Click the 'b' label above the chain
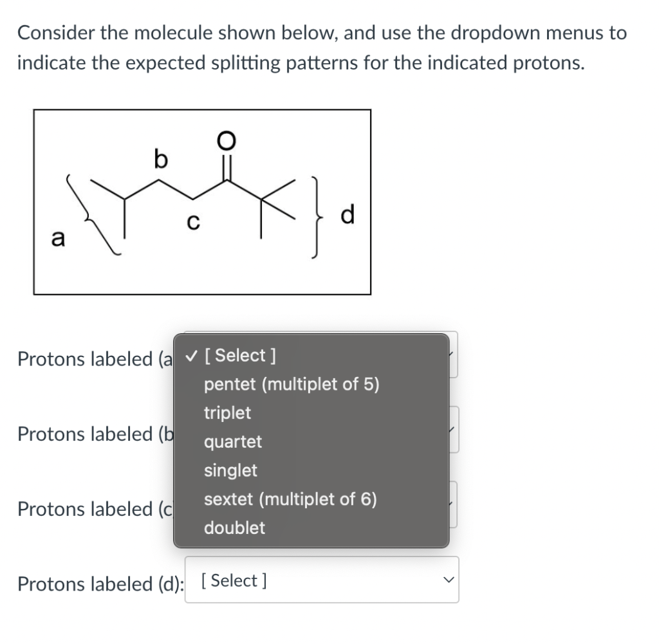The height and width of the screenshot is (644, 659). (x=160, y=158)
